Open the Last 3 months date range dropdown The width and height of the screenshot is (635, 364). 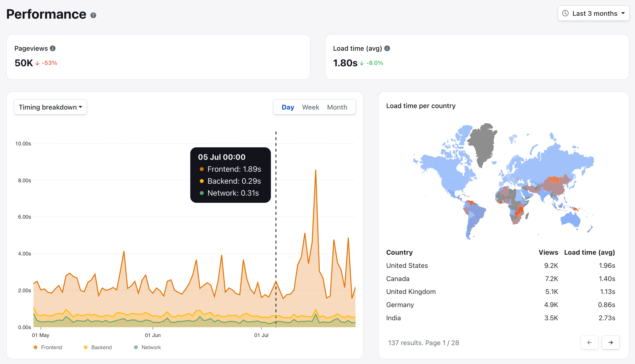click(x=593, y=13)
